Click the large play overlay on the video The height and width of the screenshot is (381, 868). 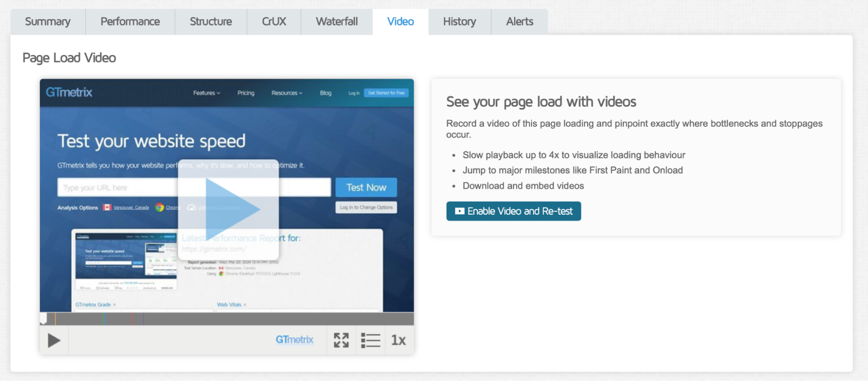228,210
